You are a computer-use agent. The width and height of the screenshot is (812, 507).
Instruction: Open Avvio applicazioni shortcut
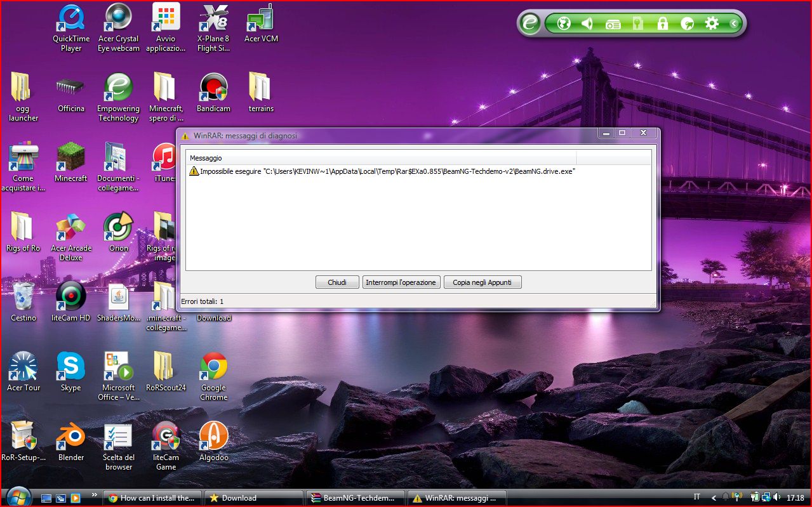166,27
